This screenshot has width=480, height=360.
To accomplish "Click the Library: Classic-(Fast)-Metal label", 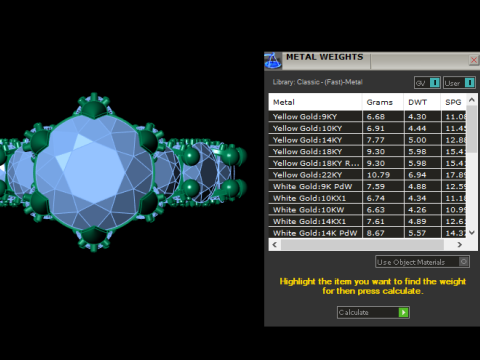I will click(317, 82).
